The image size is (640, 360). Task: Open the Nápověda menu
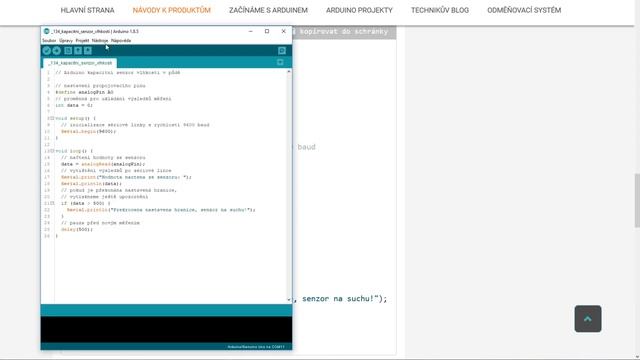[121, 41]
